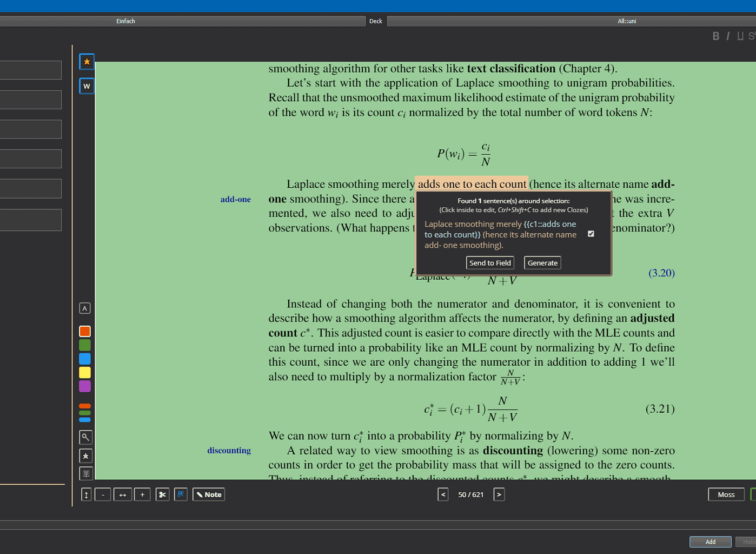Uncheck the found sentence checkbox

pos(591,234)
